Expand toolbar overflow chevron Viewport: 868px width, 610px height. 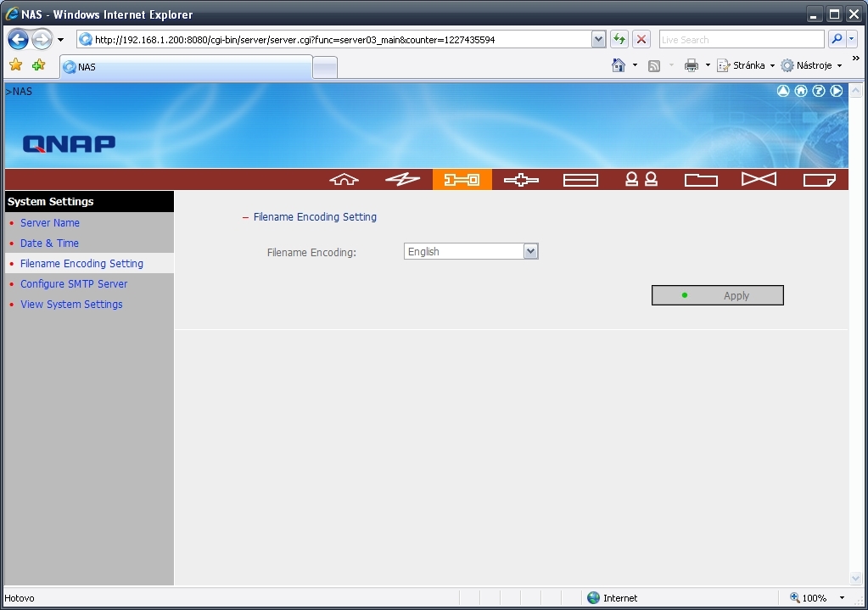pyautogui.click(x=856, y=59)
